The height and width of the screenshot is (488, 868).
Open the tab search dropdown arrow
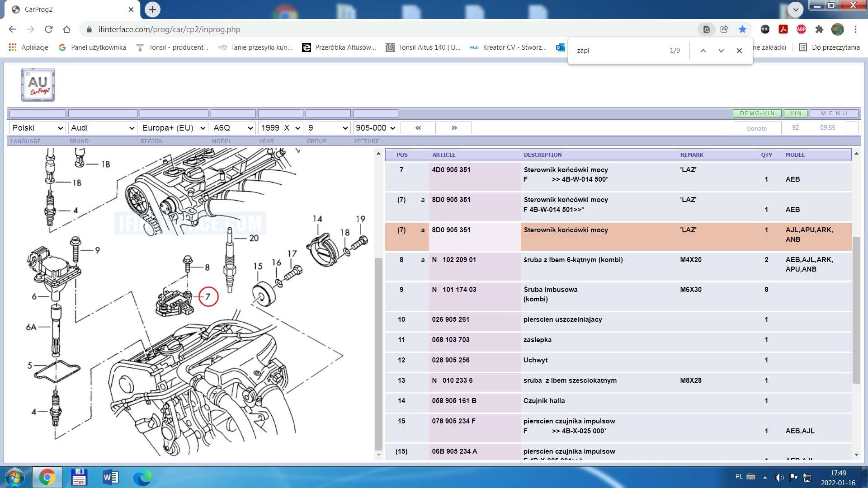tap(796, 9)
